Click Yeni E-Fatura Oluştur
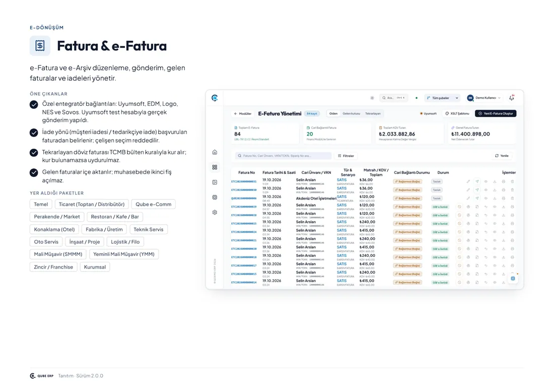The width and height of the screenshot is (554, 392). (496, 113)
